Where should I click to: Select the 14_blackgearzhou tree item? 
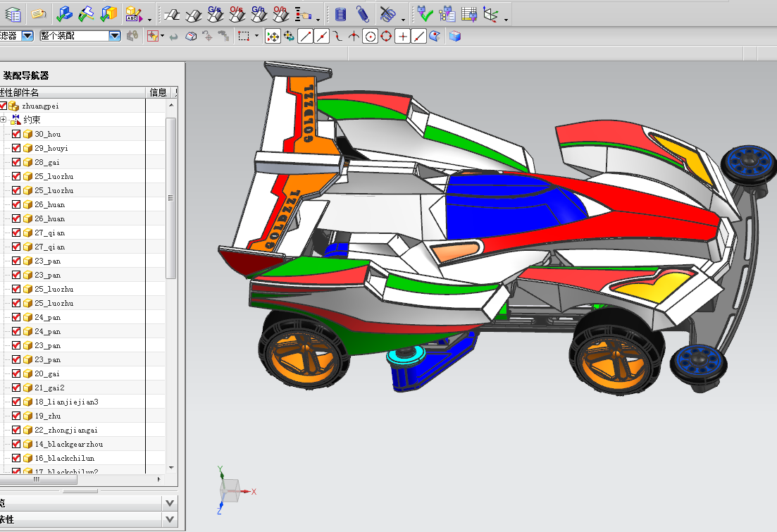click(x=69, y=444)
